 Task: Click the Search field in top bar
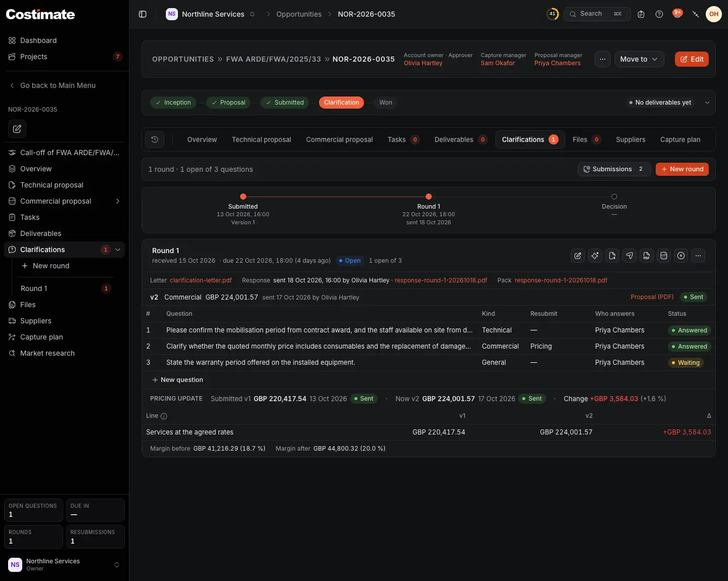click(597, 14)
